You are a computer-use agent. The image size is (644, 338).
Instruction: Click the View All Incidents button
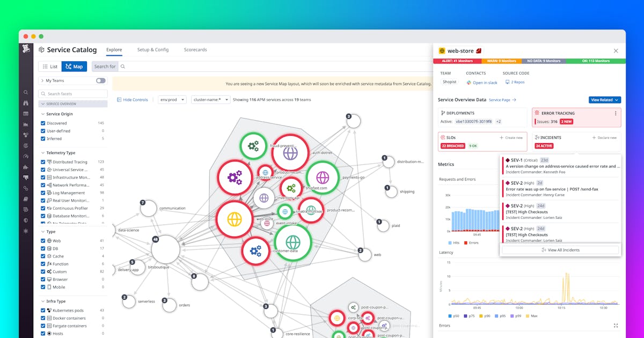point(560,249)
